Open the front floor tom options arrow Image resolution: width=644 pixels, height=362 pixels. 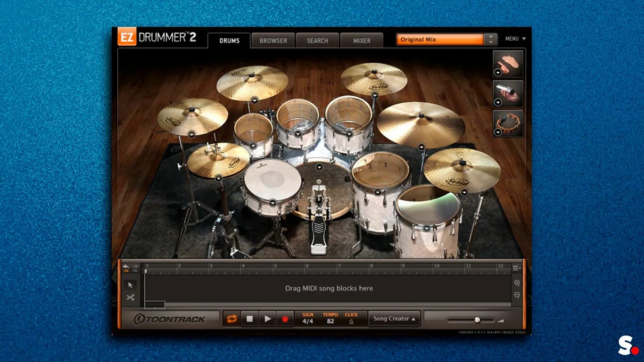[427, 228]
